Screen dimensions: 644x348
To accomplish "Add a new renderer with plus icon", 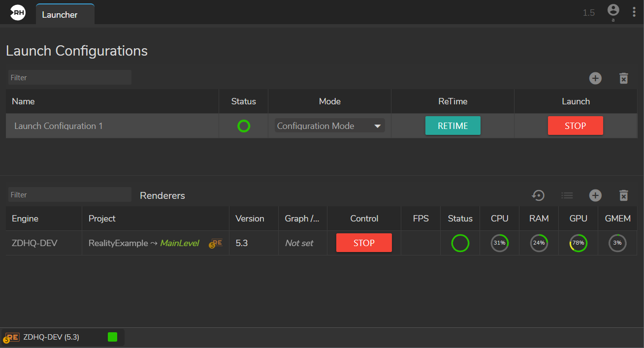I will coord(595,195).
